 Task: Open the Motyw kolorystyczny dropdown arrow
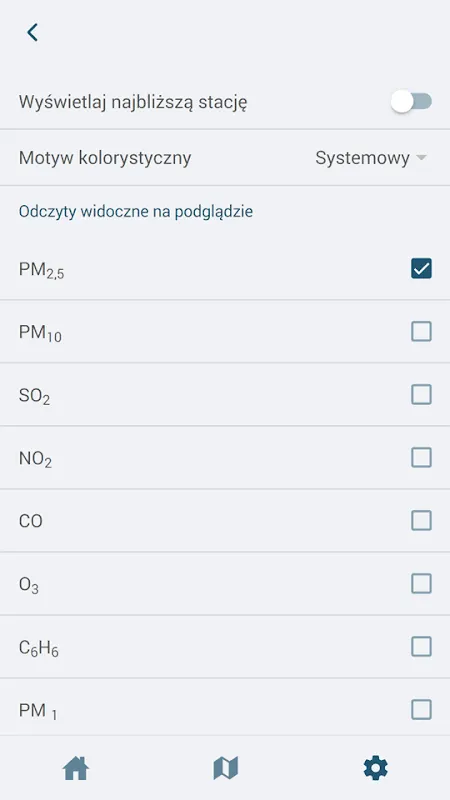421,158
